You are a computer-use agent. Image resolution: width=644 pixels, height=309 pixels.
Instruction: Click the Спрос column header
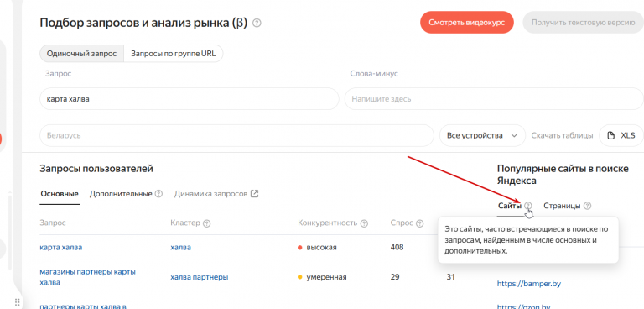click(402, 223)
